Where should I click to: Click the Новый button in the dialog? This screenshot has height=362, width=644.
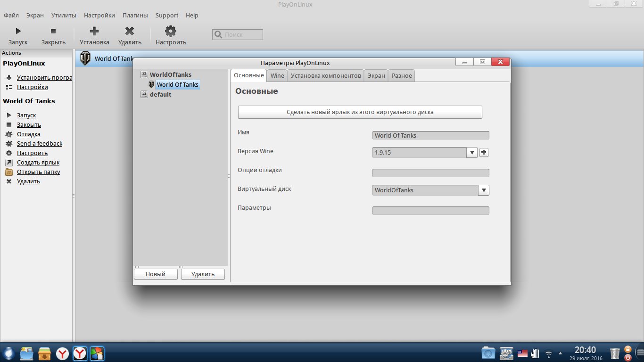pyautogui.click(x=156, y=274)
